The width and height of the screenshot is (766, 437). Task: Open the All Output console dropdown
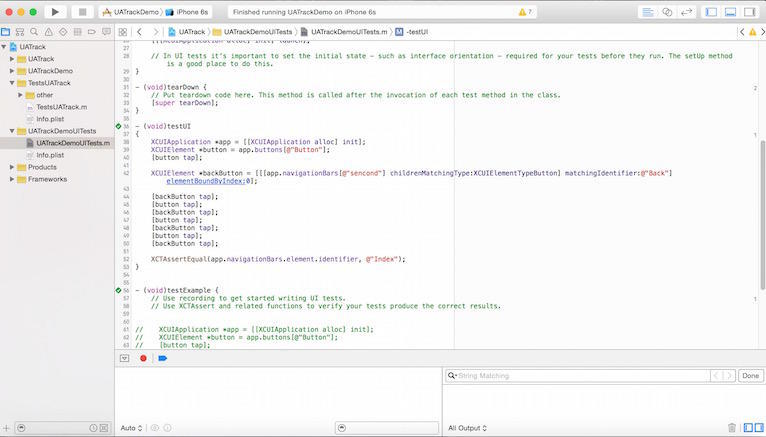pyautogui.click(x=468, y=428)
